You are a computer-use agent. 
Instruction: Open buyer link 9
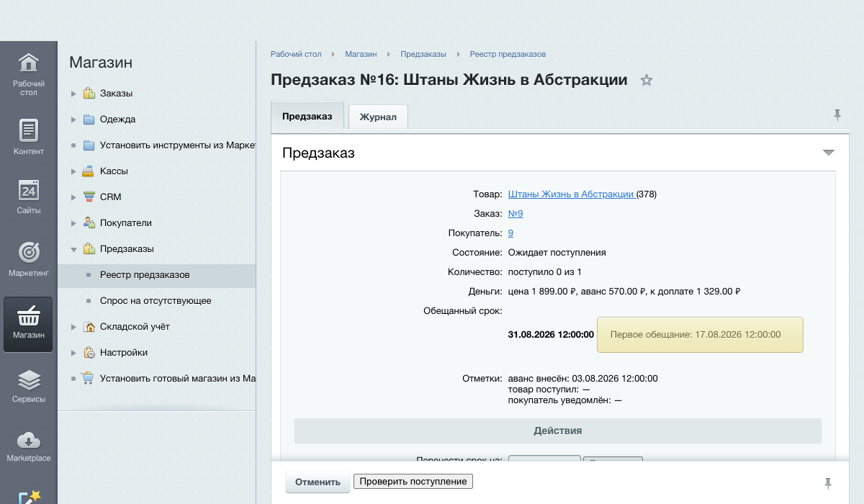510,233
